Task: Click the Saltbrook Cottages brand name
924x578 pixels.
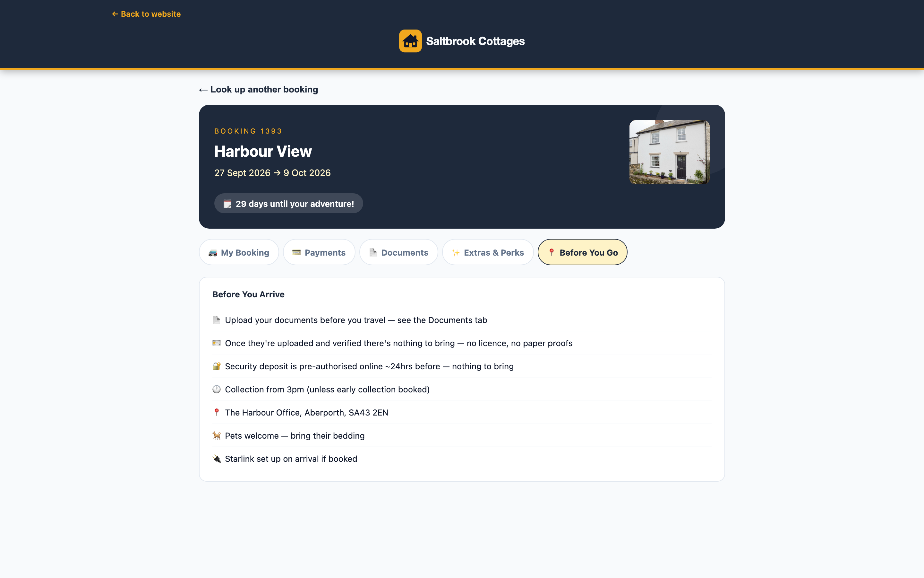Action: (475, 41)
